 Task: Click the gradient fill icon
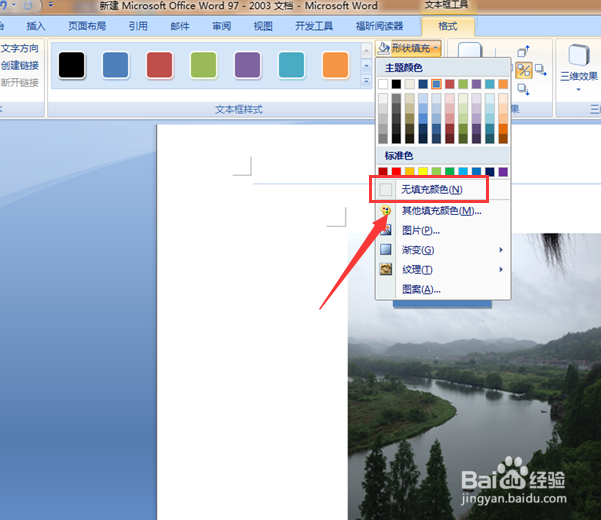click(x=386, y=250)
